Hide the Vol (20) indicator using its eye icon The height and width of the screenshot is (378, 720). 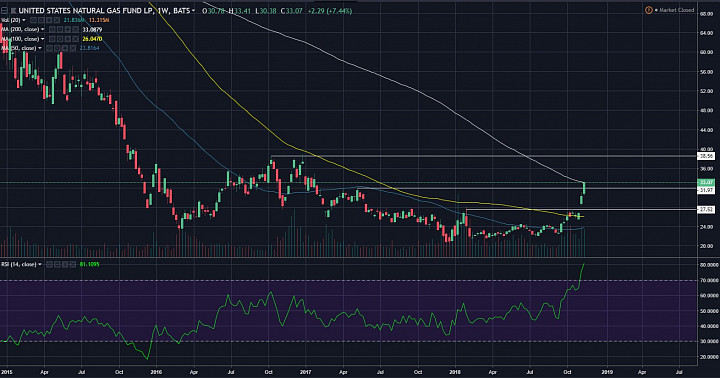tap(34, 20)
